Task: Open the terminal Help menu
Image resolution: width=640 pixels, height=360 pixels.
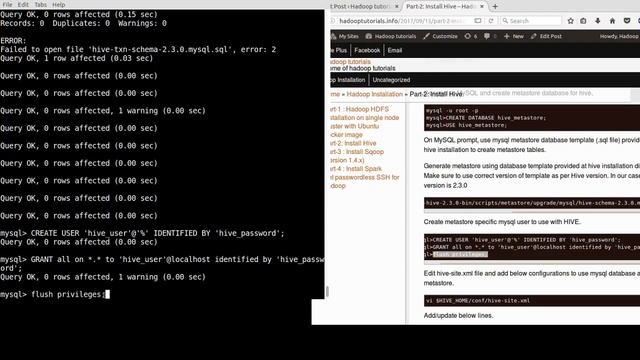Action: (58, 4)
